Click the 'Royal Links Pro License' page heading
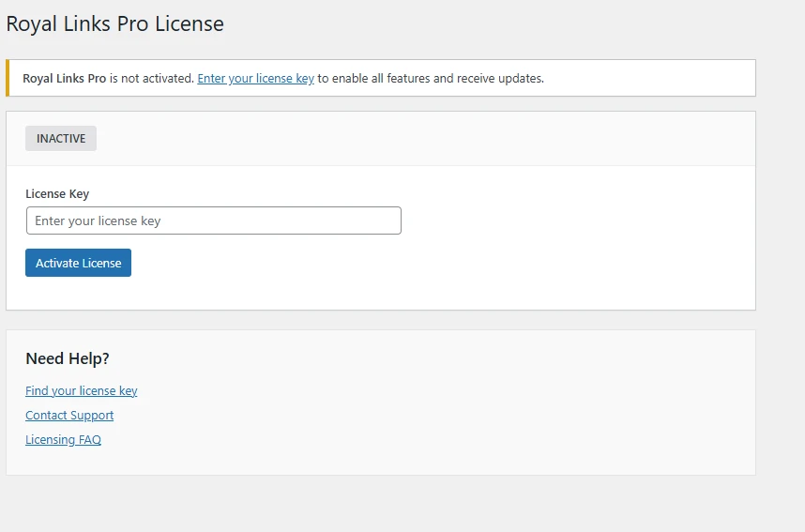Viewport: 805px width, 532px height. 115,24
